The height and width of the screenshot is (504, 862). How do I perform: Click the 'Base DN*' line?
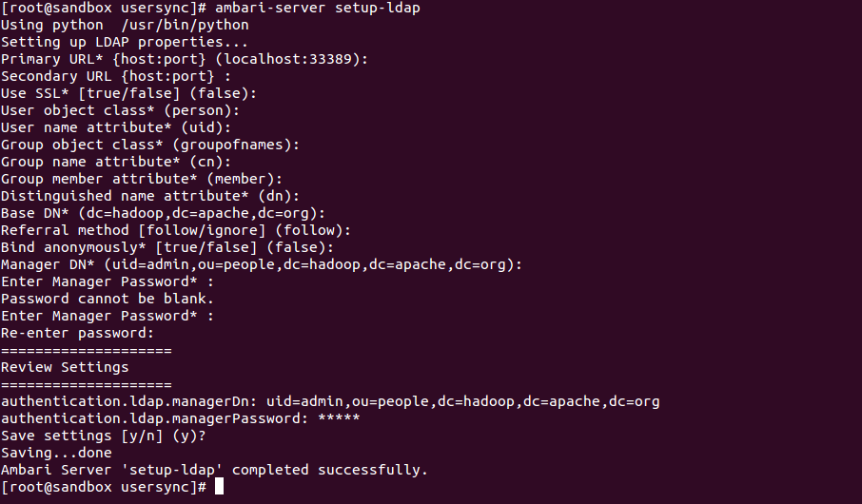[x=163, y=213]
